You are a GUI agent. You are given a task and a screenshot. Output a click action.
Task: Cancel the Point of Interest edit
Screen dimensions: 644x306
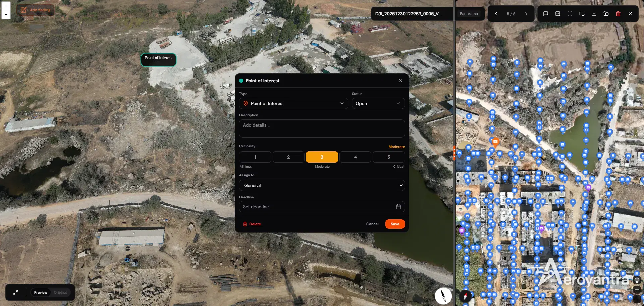372,224
